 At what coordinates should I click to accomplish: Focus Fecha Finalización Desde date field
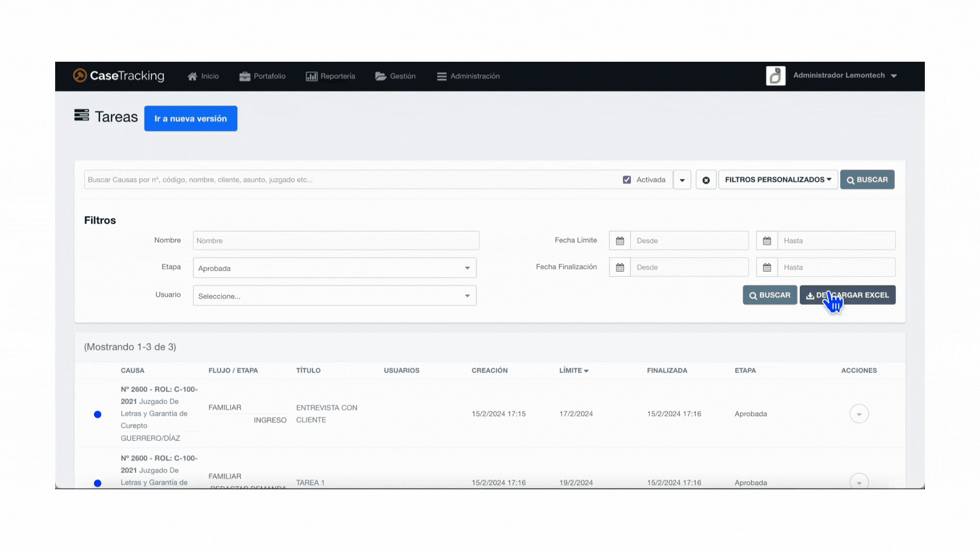click(690, 267)
